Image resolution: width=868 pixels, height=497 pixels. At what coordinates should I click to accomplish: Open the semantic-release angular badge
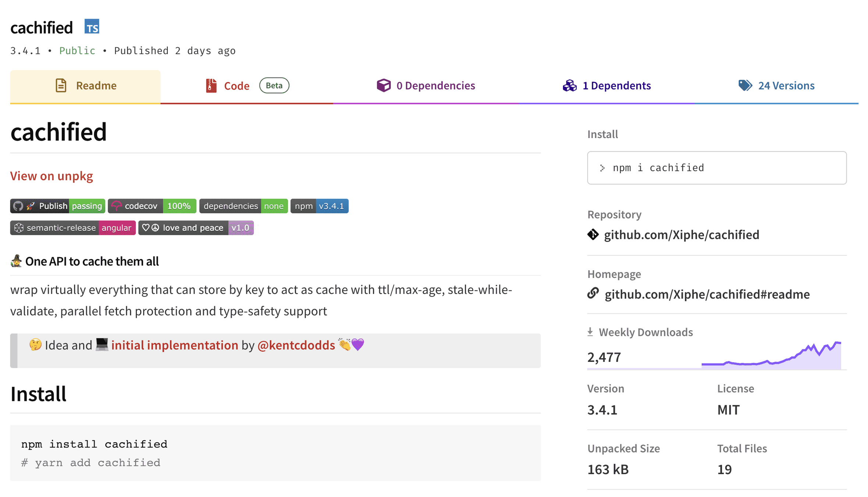(73, 228)
